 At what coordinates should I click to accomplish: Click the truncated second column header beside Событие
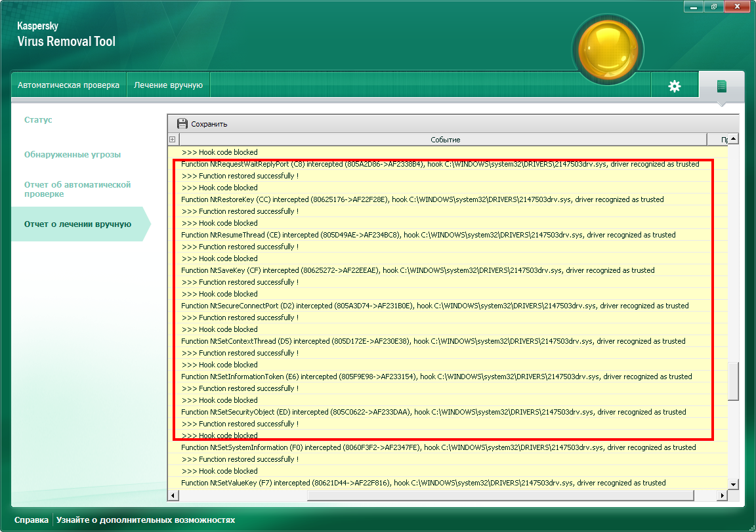[717, 140]
